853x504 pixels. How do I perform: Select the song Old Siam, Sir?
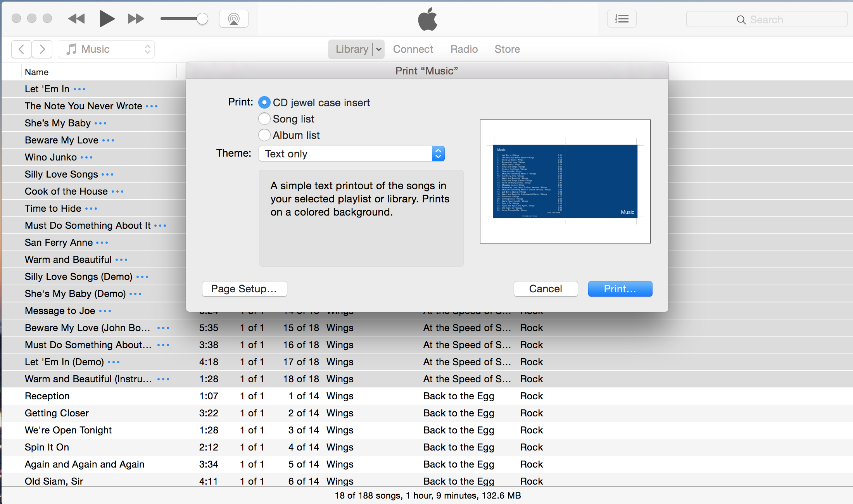pos(54,481)
